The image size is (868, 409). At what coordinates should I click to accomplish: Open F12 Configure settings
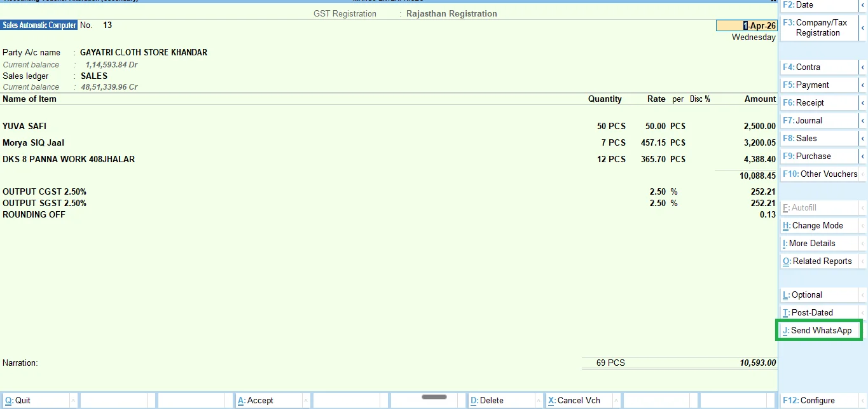[x=820, y=401]
